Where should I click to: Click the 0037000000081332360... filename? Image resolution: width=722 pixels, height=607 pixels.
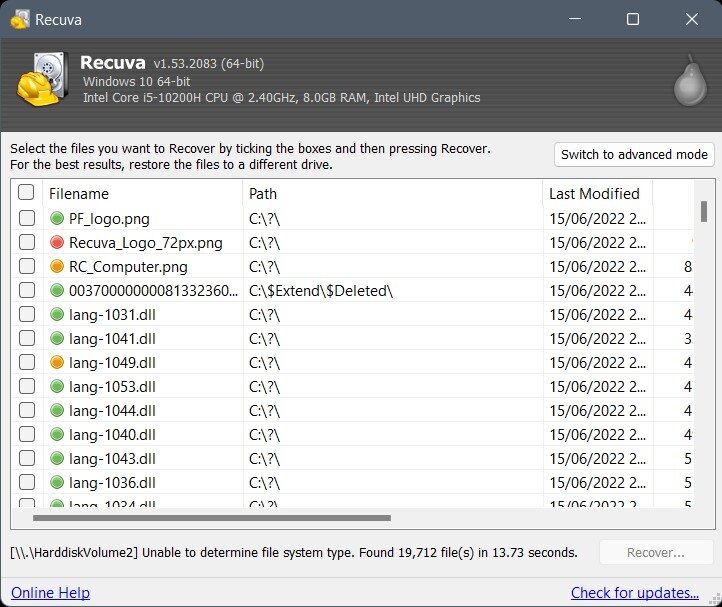153,291
